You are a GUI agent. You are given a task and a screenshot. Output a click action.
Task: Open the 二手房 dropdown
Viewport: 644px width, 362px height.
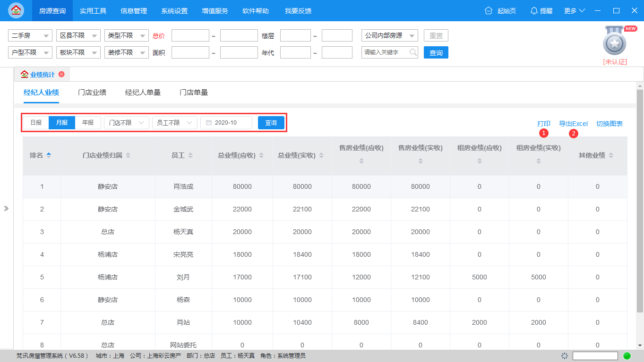[30, 35]
